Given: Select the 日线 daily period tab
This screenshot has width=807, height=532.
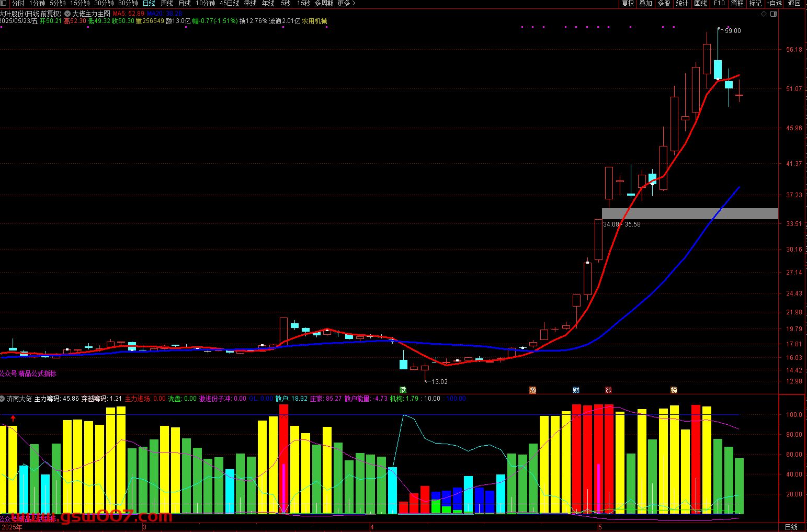Looking at the screenshot, I should [149, 3].
